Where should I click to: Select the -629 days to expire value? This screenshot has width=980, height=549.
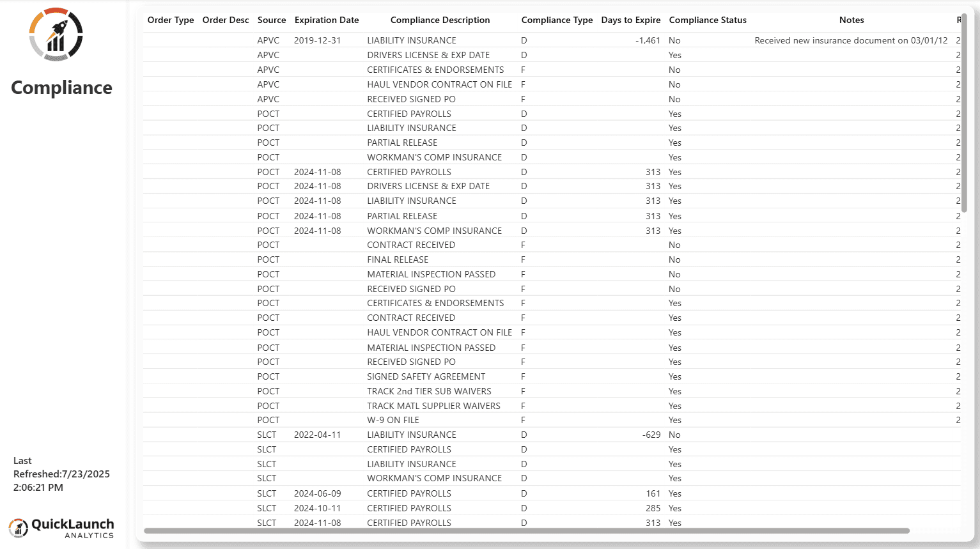point(651,435)
